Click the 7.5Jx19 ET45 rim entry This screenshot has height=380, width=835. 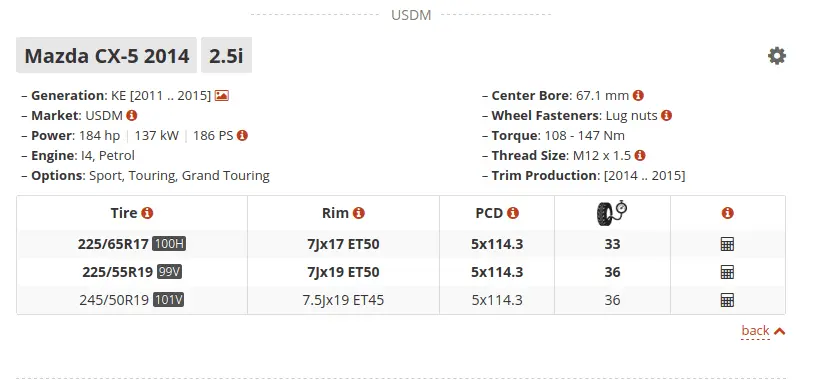343,300
